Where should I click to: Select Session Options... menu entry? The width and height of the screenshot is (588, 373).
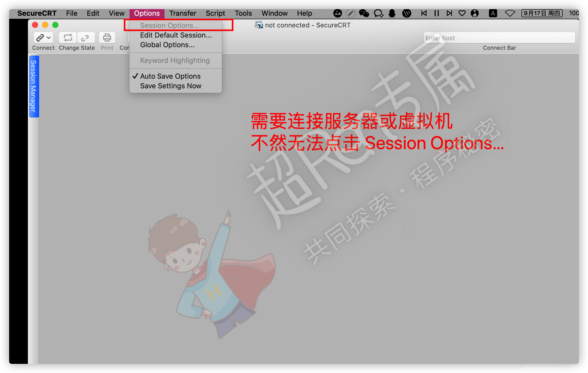tap(176, 25)
